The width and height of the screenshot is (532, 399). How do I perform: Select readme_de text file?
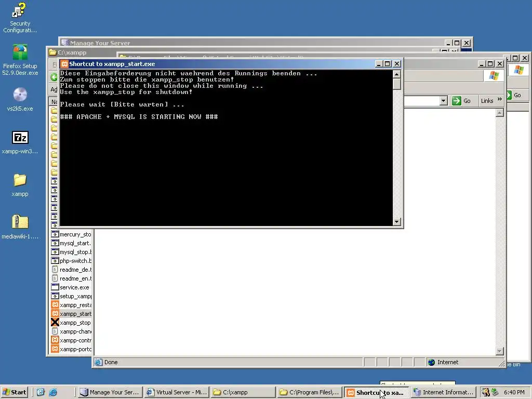tap(71, 270)
